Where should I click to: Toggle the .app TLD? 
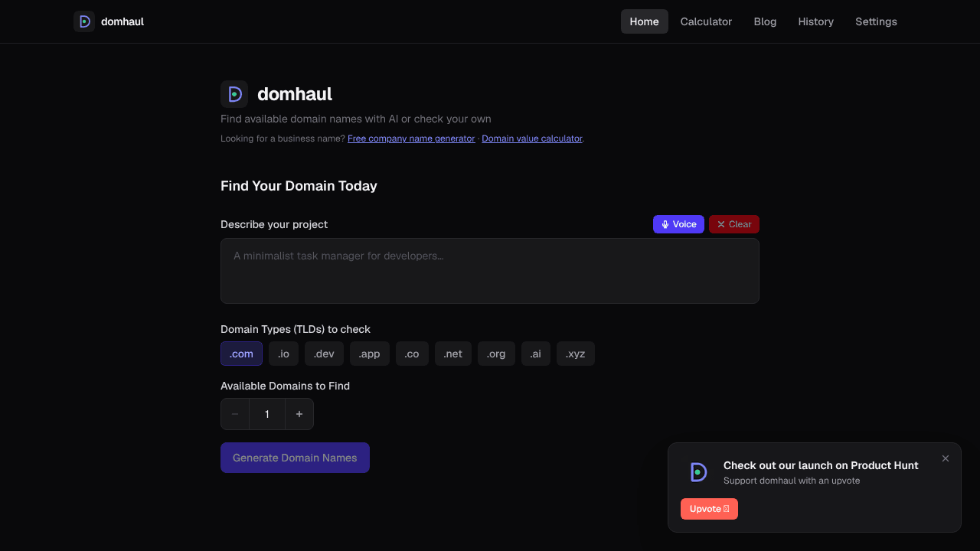pyautogui.click(x=370, y=354)
